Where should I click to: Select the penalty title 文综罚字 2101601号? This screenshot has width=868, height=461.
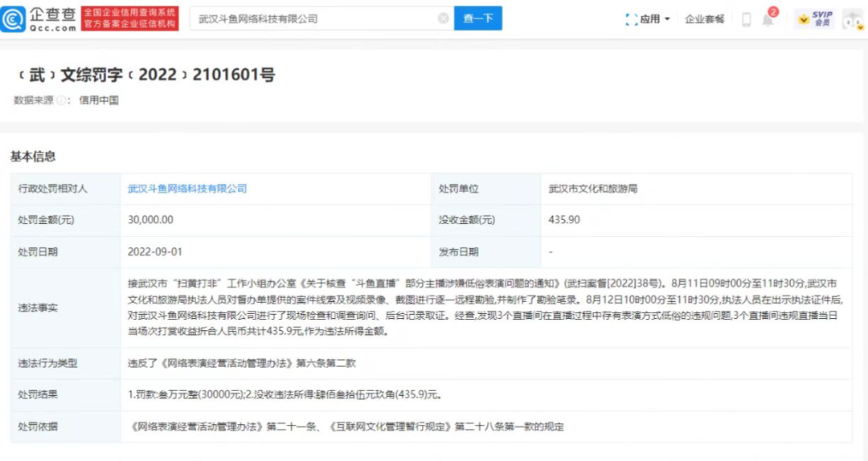146,75
